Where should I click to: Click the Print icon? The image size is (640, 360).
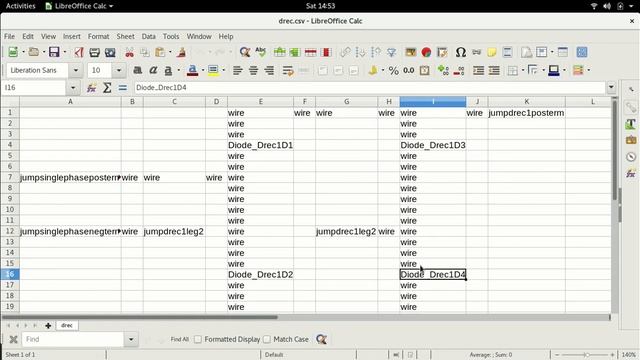[x=94, y=52]
